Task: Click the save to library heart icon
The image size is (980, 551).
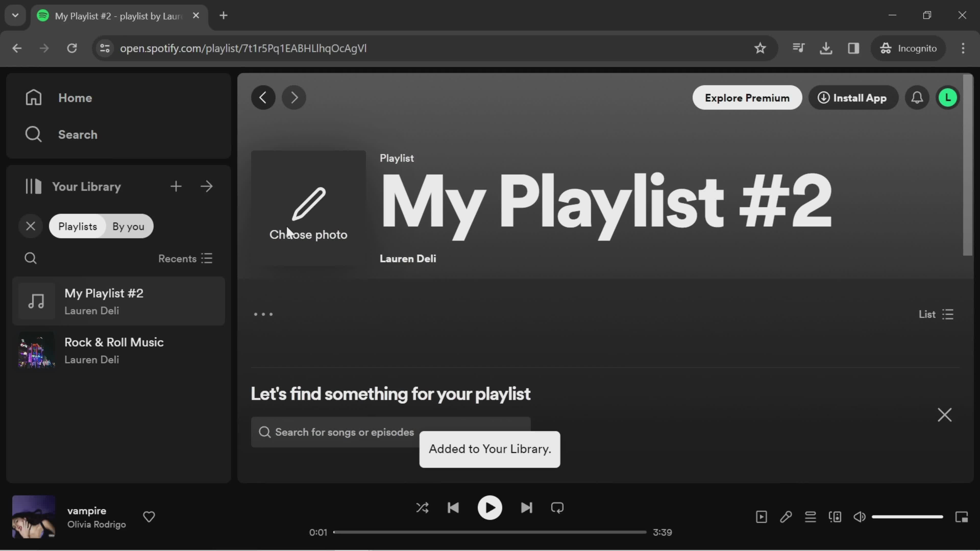Action: coord(149,517)
